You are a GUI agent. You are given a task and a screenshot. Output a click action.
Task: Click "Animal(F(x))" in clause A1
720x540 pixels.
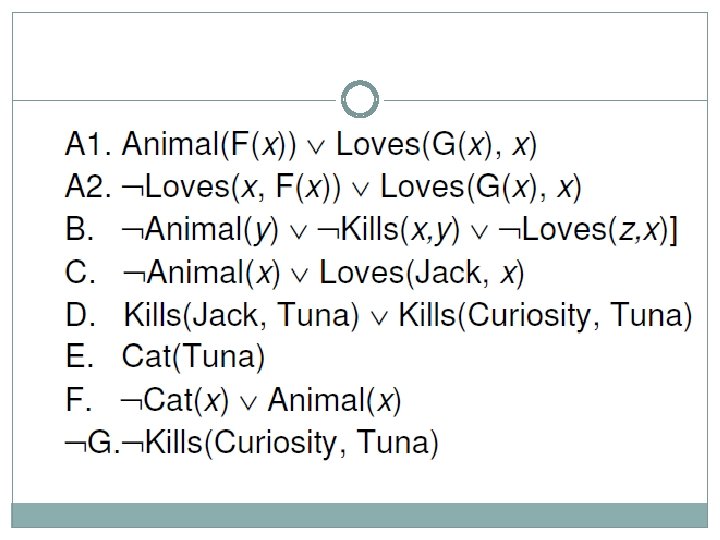point(208,145)
